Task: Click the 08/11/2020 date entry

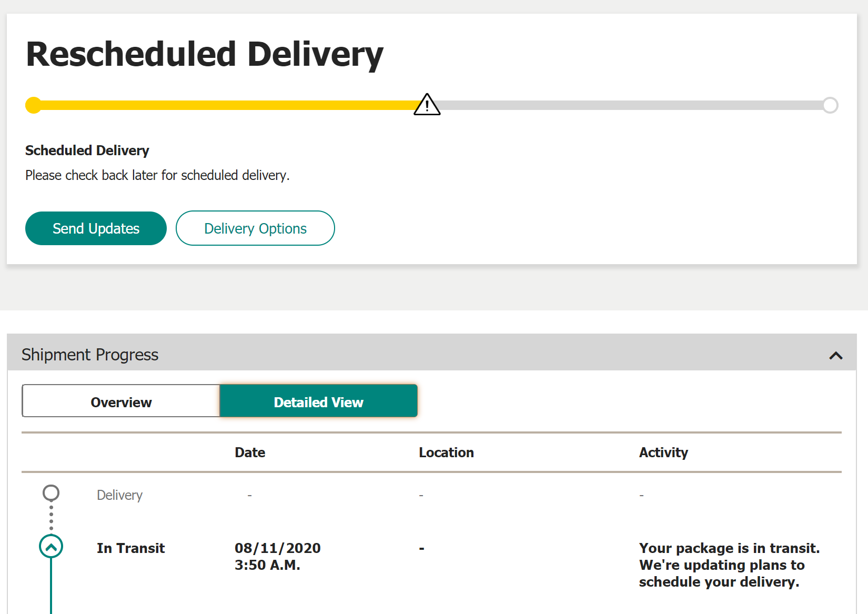Action: (278, 548)
